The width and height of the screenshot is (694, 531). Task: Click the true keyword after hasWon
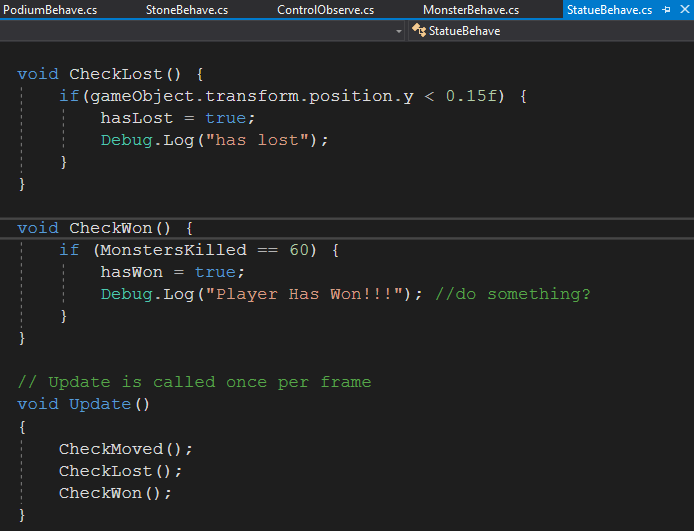[x=215, y=272]
